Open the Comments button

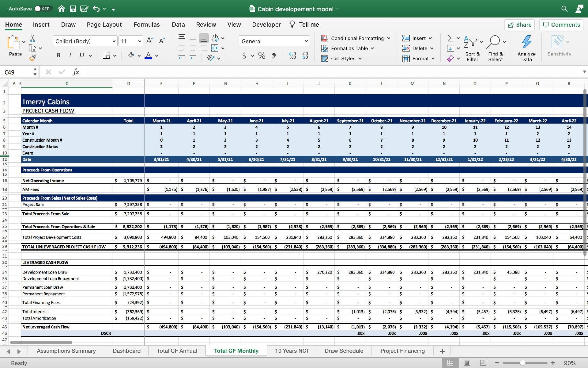pyautogui.click(x=562, y=25)
